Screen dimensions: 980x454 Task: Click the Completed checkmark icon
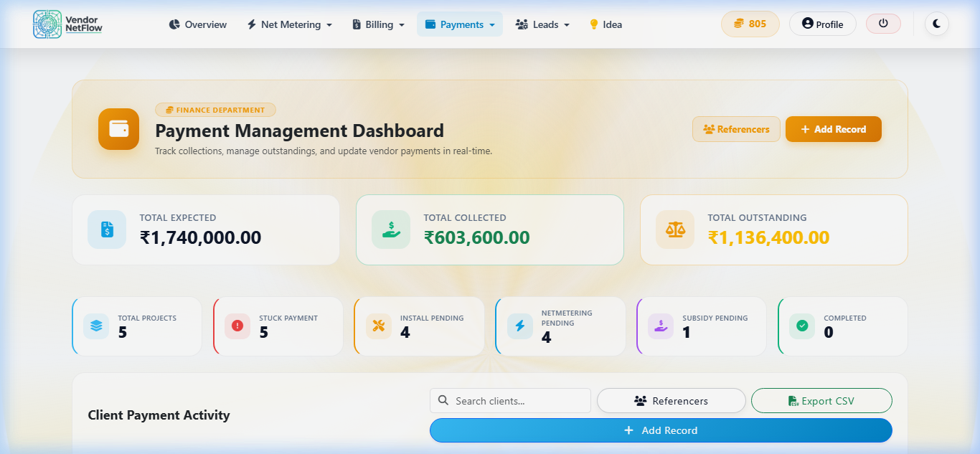(x=802, y=326)
